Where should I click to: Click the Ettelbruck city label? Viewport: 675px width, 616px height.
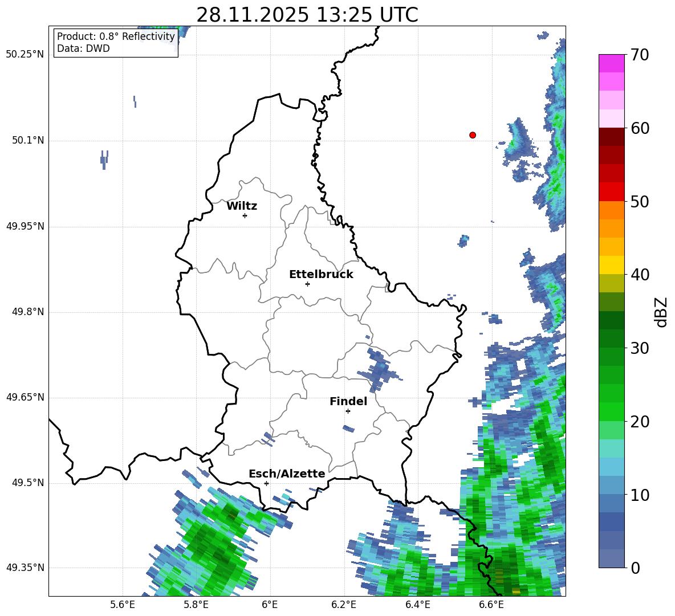click(321, 275)
